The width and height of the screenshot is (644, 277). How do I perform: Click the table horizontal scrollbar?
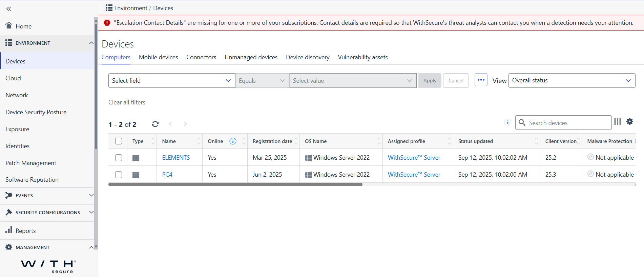point(235,184)
